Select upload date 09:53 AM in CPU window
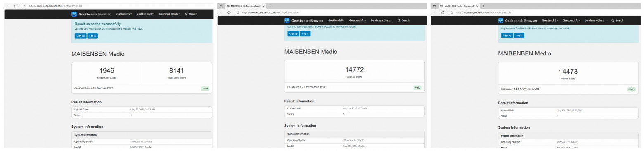The width and height of the screenshot is (644, 151). (142, 109)
